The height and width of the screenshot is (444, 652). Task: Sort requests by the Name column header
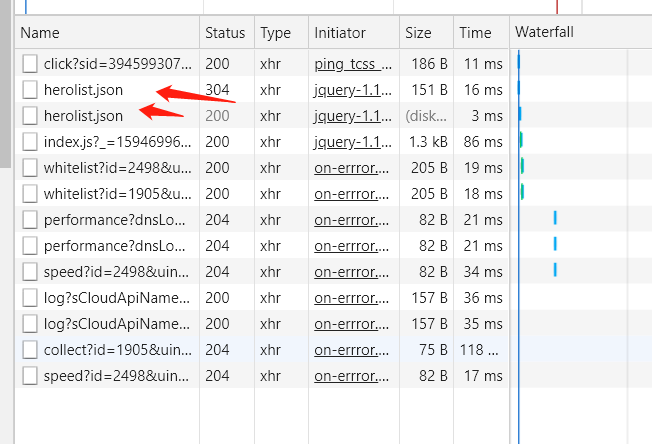coord(107,32)
